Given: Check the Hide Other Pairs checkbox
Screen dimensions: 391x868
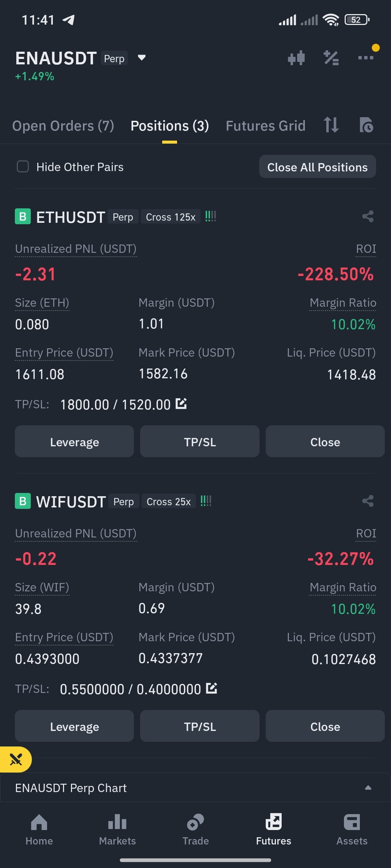Looking at the screenshot, I should click(x=23, y=167).
